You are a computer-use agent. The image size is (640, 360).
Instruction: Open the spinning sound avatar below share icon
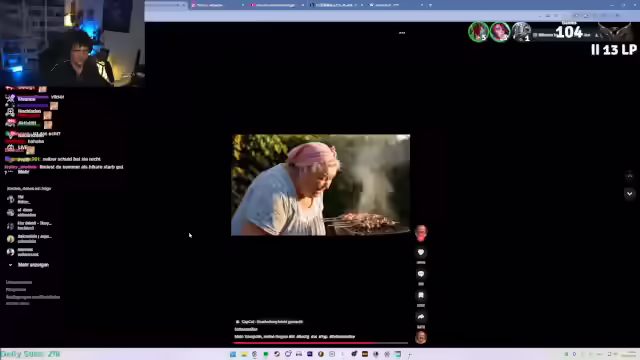421,338
